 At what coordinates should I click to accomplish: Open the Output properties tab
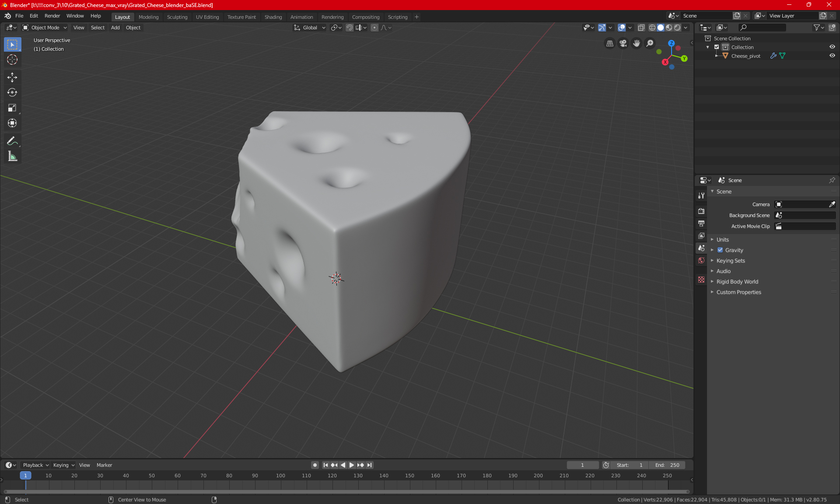[x=701, y=224]
